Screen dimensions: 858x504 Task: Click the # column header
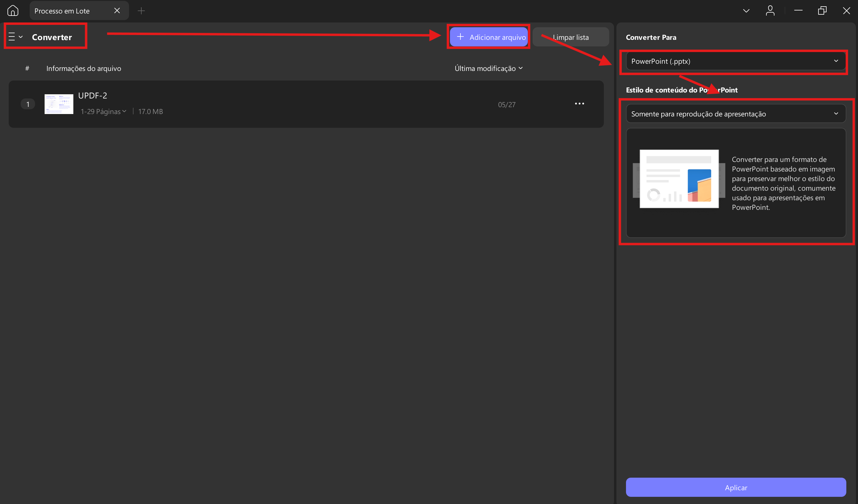(27, 69)
